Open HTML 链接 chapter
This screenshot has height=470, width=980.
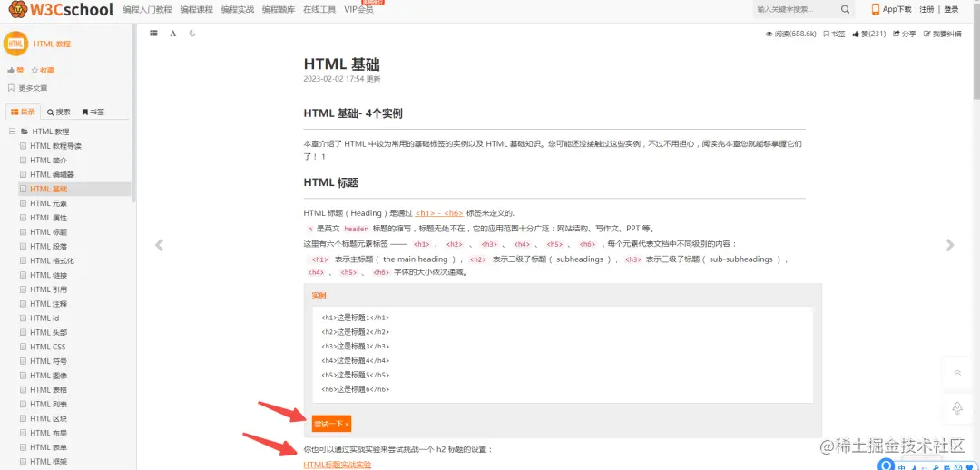coord(48,276)
